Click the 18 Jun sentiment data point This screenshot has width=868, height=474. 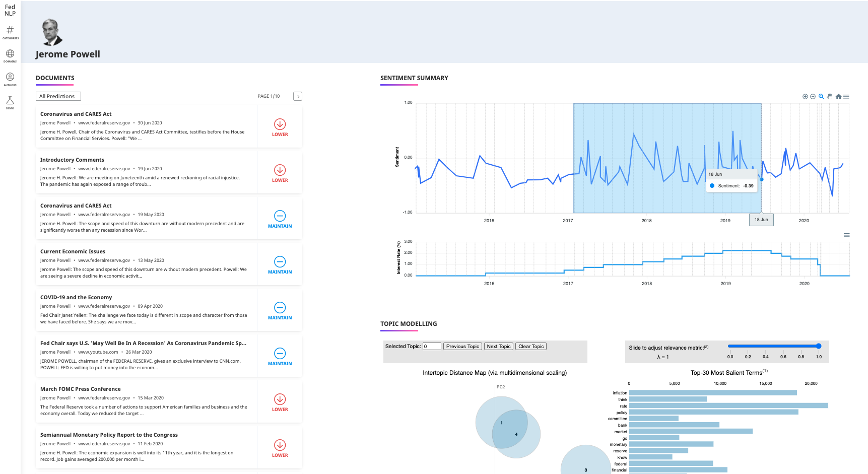761,179
